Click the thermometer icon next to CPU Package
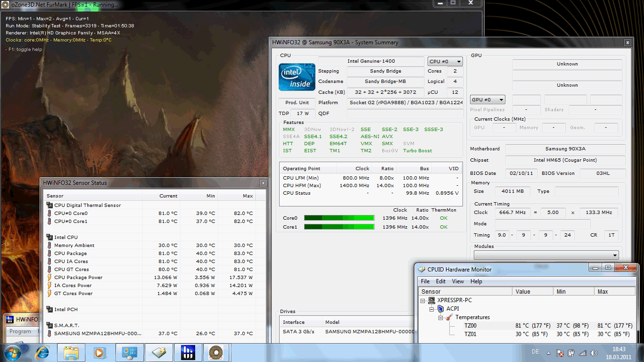 (x=50, y=253)
